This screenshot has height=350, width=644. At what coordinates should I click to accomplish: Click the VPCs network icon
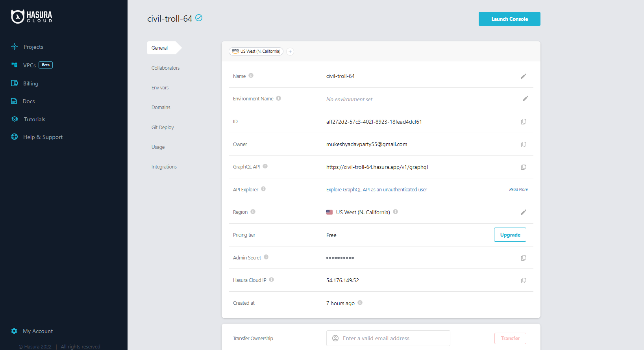click(15, 65)
